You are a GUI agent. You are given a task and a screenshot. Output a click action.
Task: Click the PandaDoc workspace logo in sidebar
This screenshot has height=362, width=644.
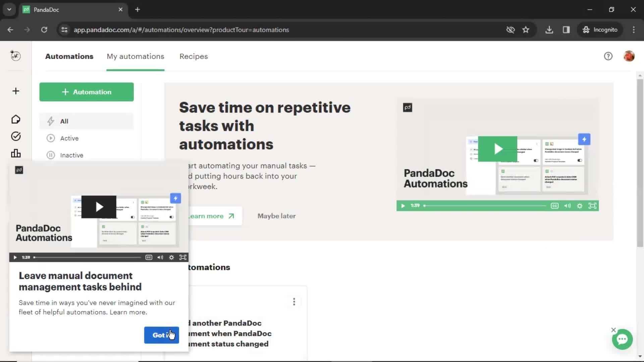(16, 56)
